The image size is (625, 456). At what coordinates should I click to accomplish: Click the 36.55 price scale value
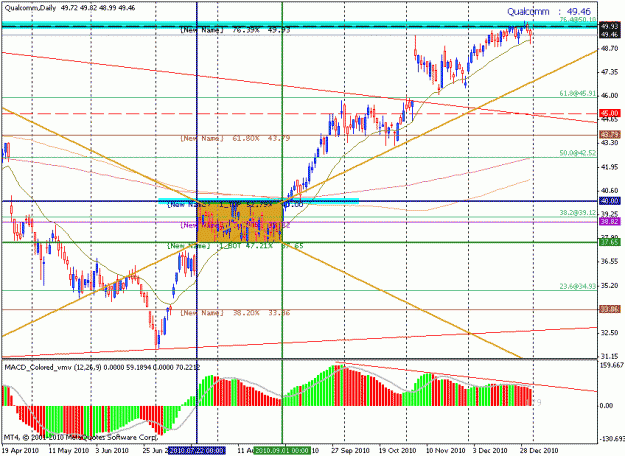tap(610, 261)
